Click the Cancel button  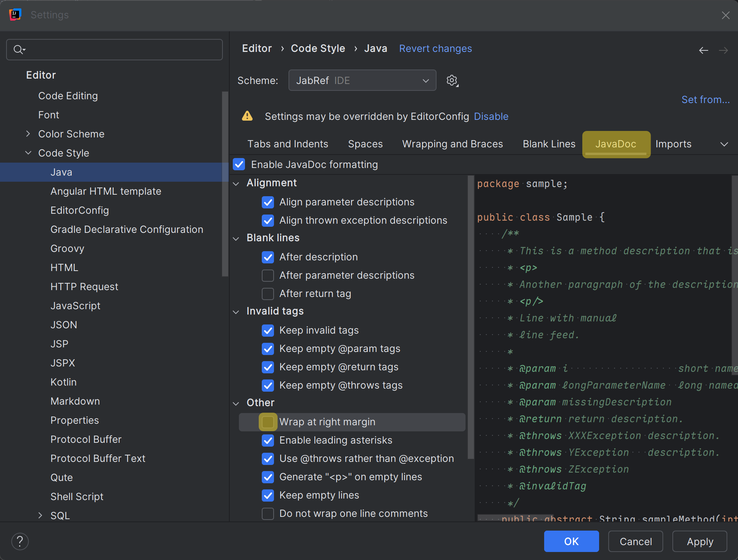pos(636,541)
